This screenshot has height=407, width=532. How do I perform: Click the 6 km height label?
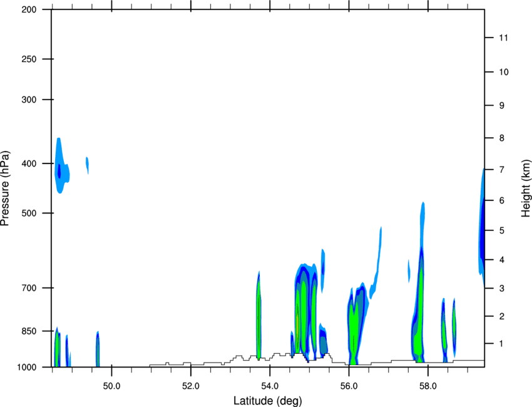pyautogui.click(x=502, y=200)
